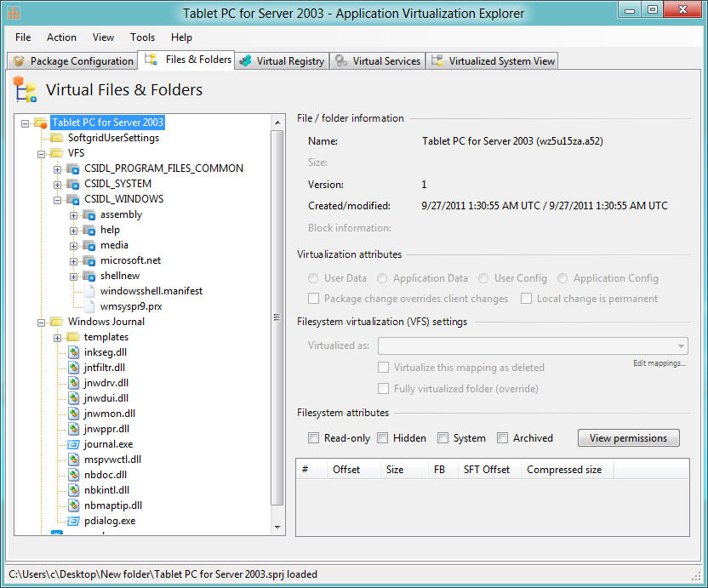Enable Fully virtualized folder override checkbox
The width and height of the screenshot is (708, 588).
[383, 389]
